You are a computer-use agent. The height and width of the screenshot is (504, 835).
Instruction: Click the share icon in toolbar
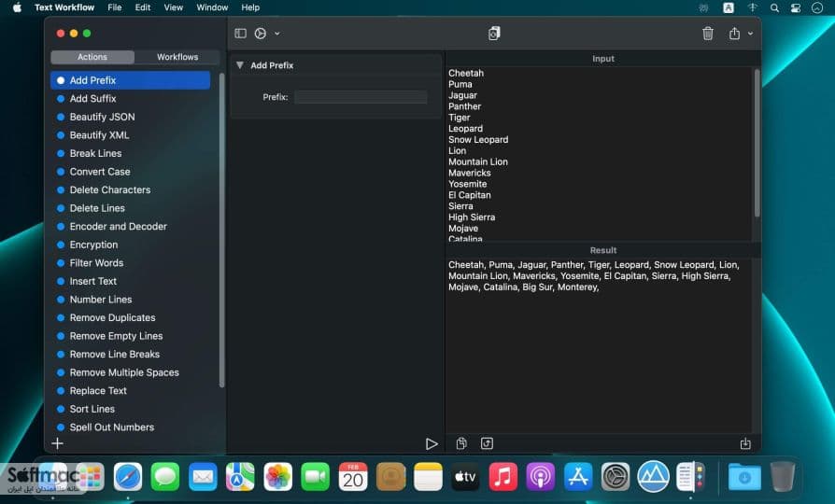[x=734, y=34]
